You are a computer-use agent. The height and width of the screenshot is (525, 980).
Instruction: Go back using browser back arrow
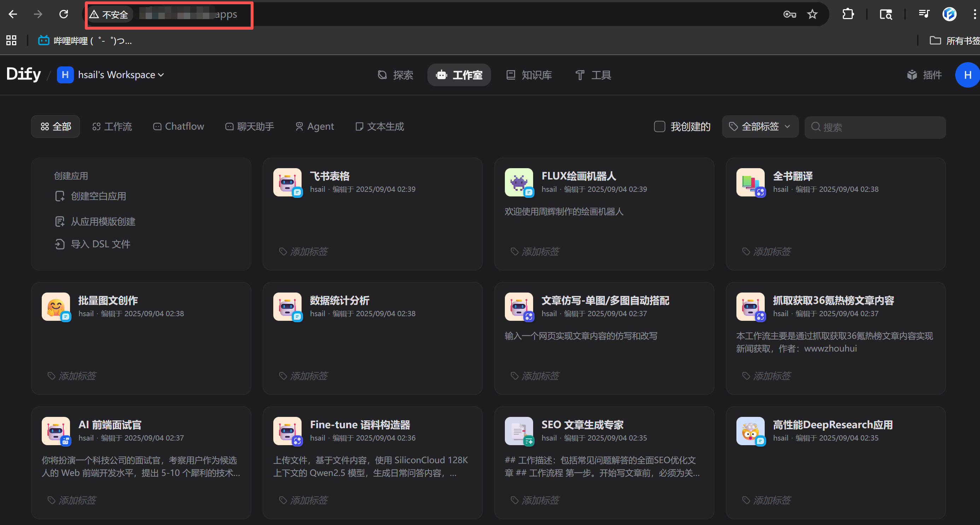point(13,14)
